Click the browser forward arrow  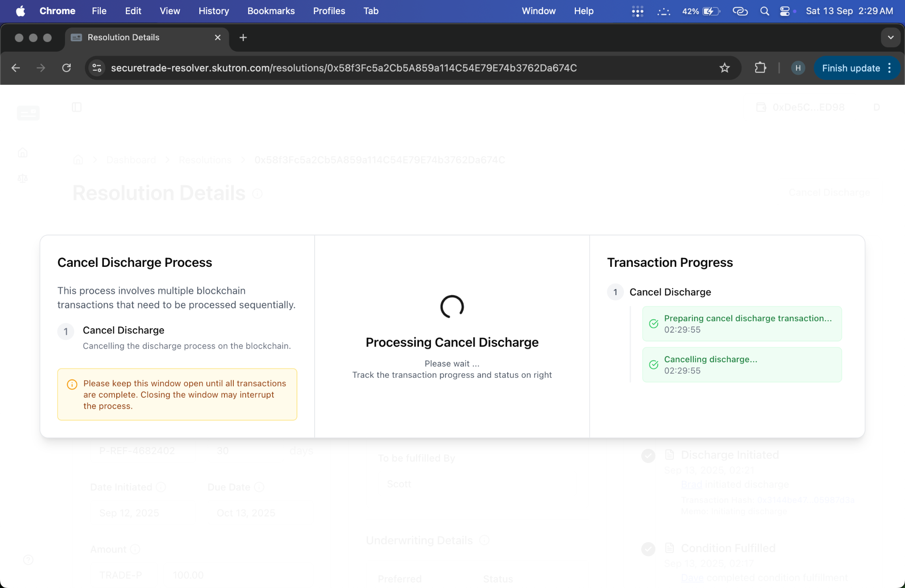point(41,68)
